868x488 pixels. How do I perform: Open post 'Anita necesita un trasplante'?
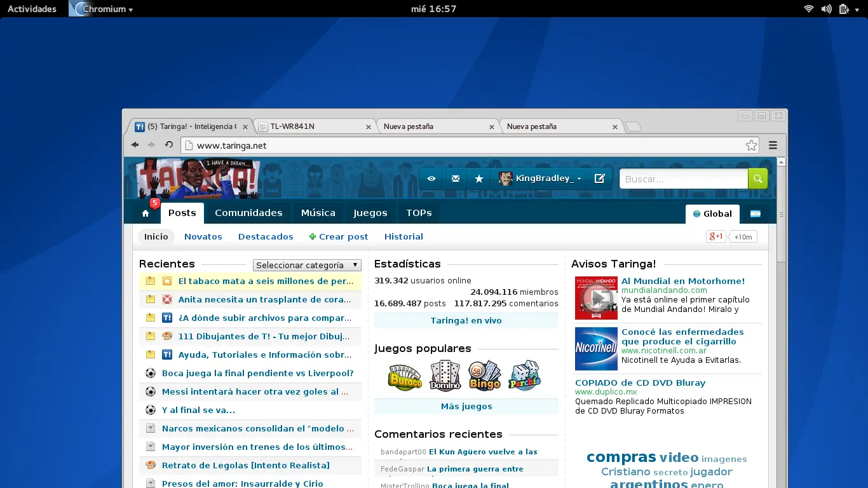click(x=264, y=299)
